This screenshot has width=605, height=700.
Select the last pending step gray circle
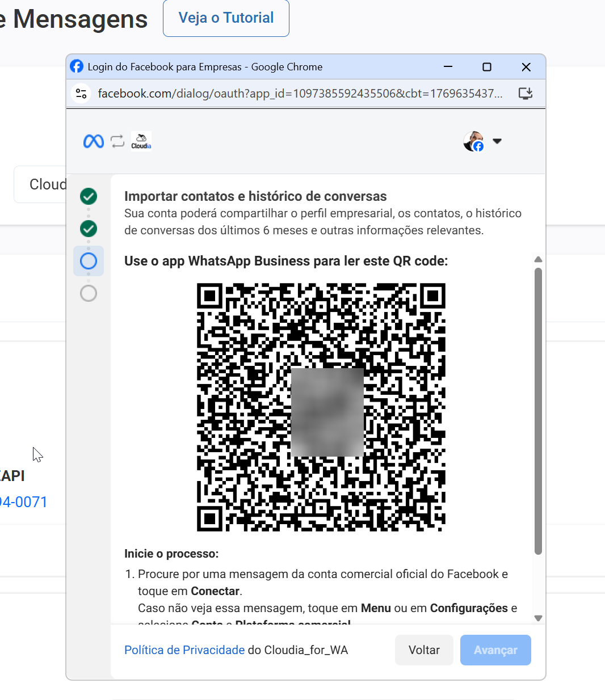[x=89, y=293]
